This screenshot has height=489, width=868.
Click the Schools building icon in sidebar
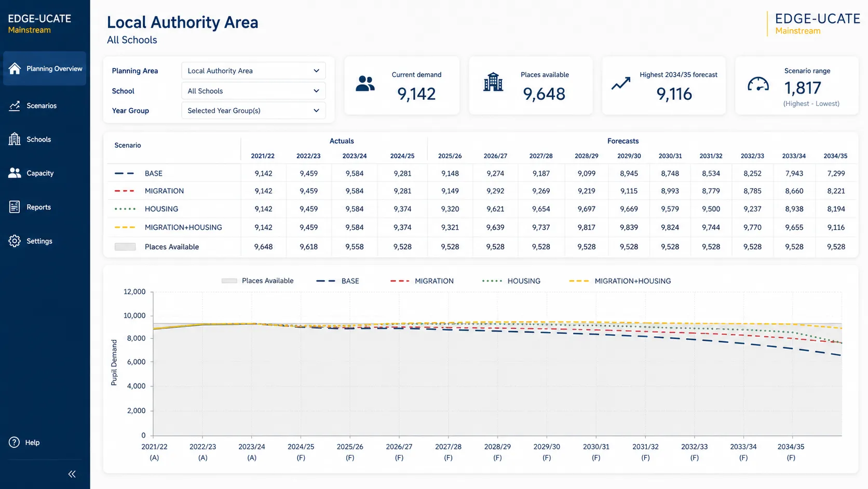[15, 139]
